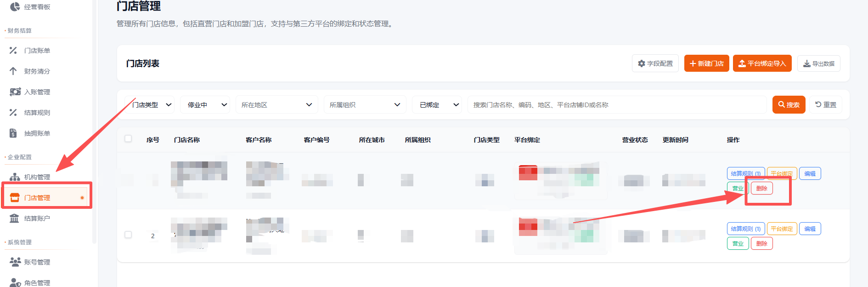
Task: Click the 客户编号 column header
Action: pyautogui.click(x=317, y=140)
